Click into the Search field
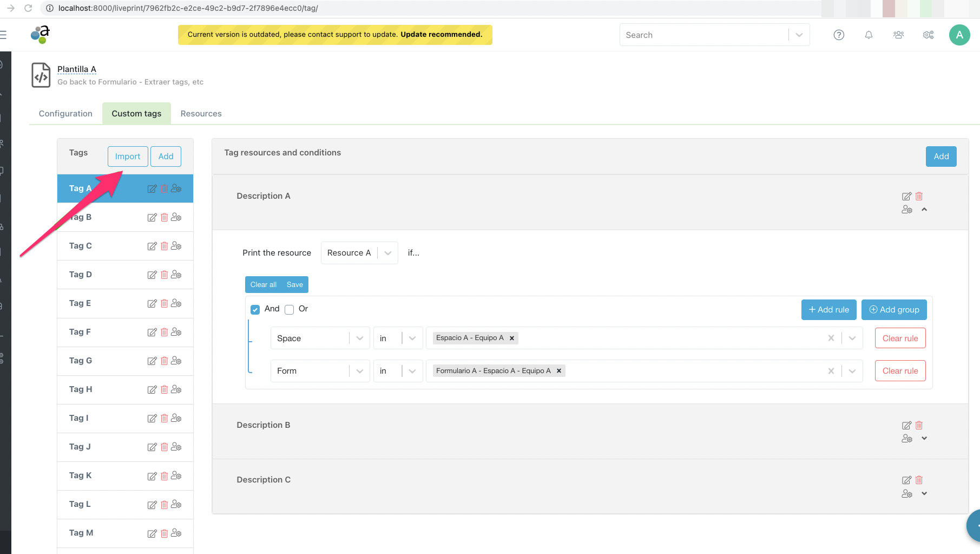This screenshot has height=554, width=980. pos(703,35)
